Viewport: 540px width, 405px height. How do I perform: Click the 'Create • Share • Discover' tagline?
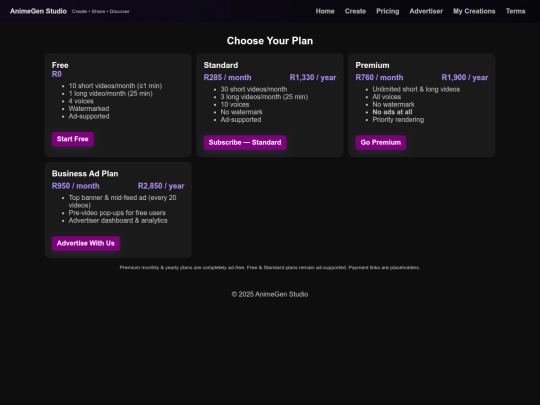click(x=101, y=11)
